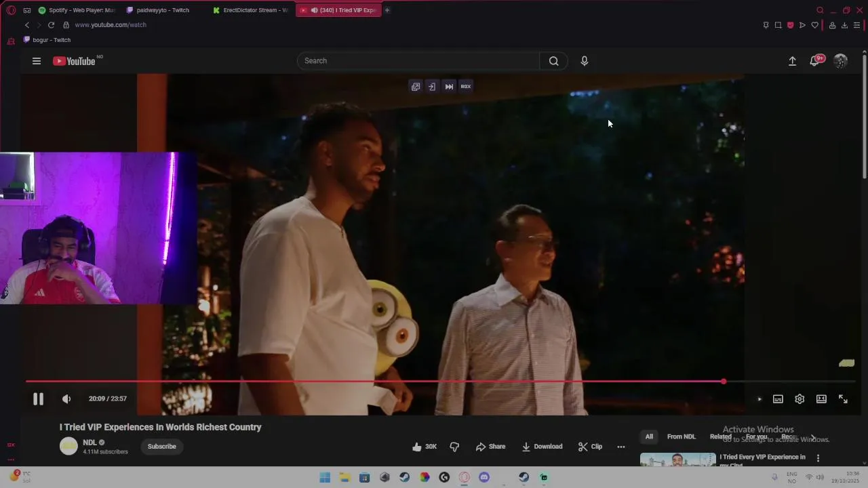Screen dimensions: 868x488
Task: Open the Windows Start menu
Action: click(x=325, y=477)
